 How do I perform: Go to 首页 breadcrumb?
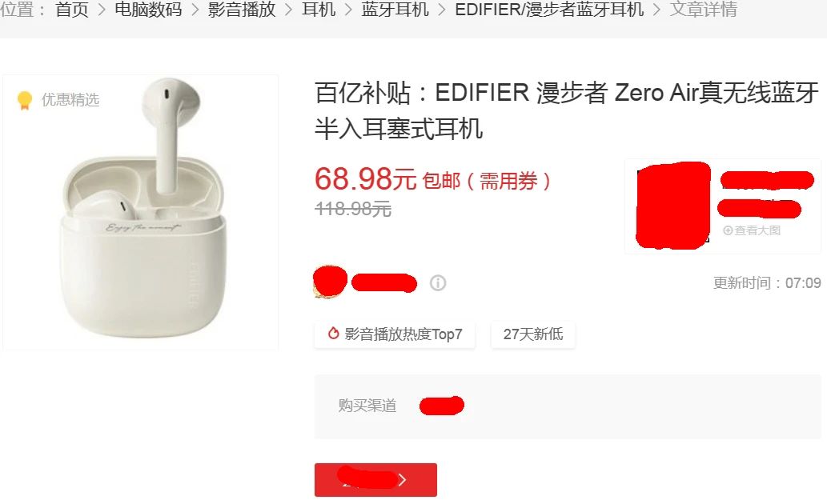coord(72,9)
